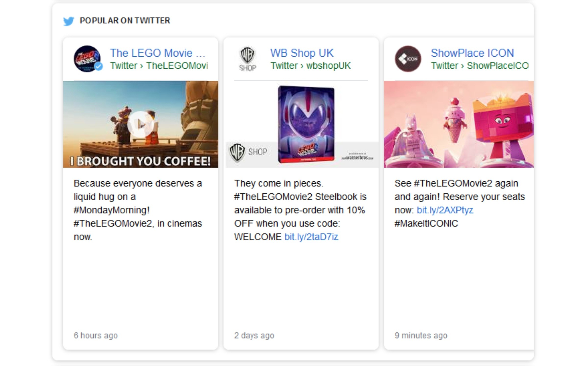
Task: Follow the bit.ly/2AXPtyz link
Action: (445, 210)
